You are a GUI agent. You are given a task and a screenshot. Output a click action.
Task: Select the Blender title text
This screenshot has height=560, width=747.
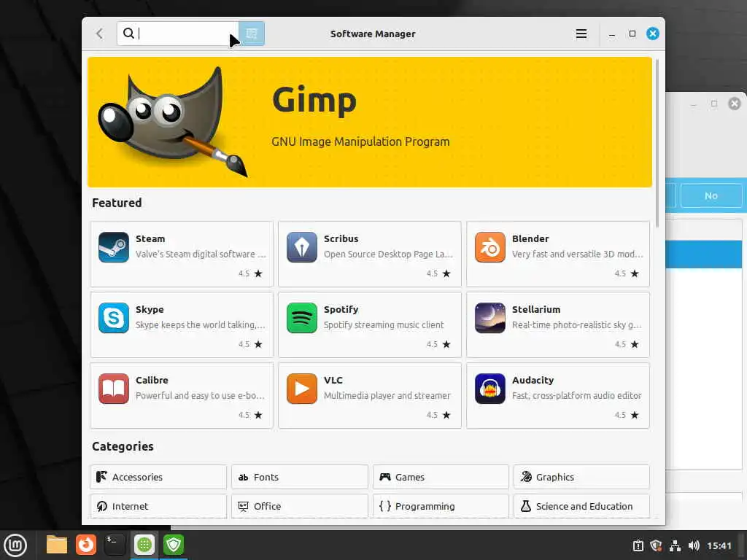coord(530,238)
